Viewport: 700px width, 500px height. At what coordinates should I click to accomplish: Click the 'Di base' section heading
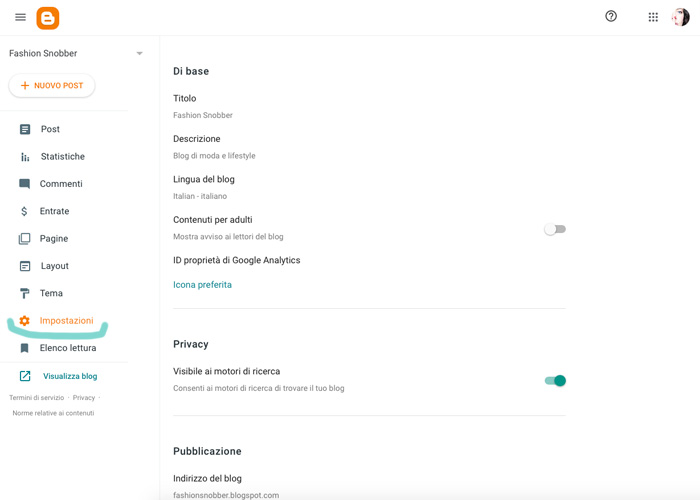tap(191, 71)
